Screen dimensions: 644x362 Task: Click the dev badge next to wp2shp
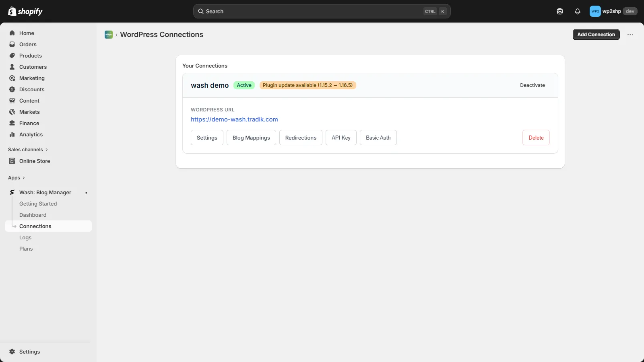pyautogui.click(x=630, y=11)
